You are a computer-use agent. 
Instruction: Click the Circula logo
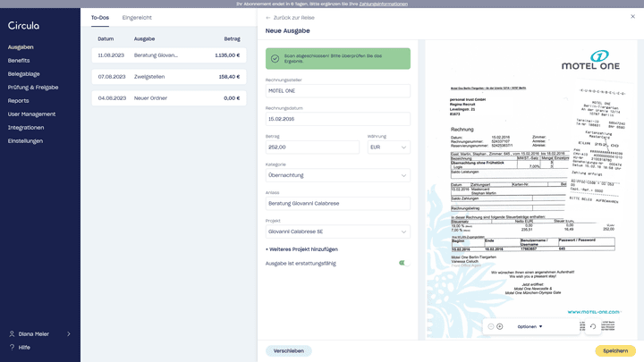coord(24,26)
